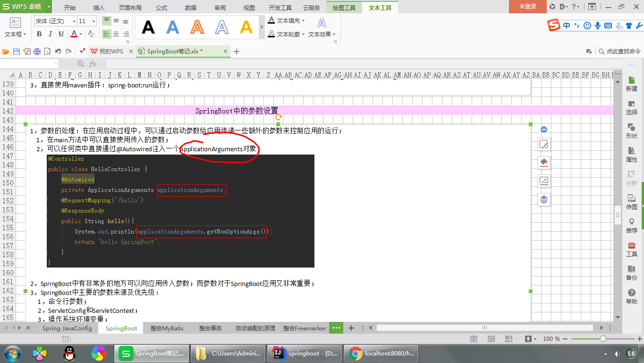644x363 pixels.
Task: Open the 整合MyBatis sheet tab
Action: tap(167, 328)
